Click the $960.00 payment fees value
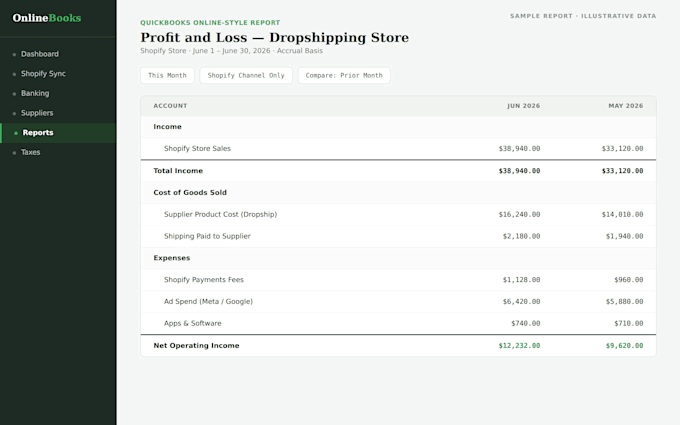The width and height of the screenshot is (680, 425). 629,280
